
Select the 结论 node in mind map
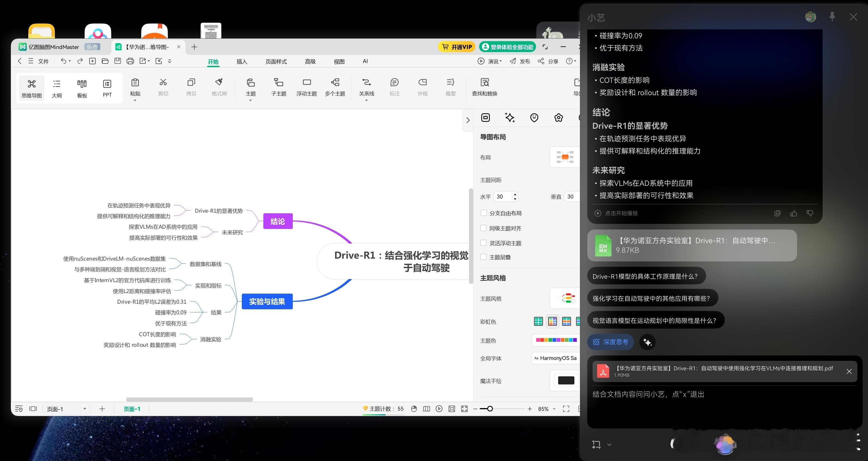coord(278,221)
